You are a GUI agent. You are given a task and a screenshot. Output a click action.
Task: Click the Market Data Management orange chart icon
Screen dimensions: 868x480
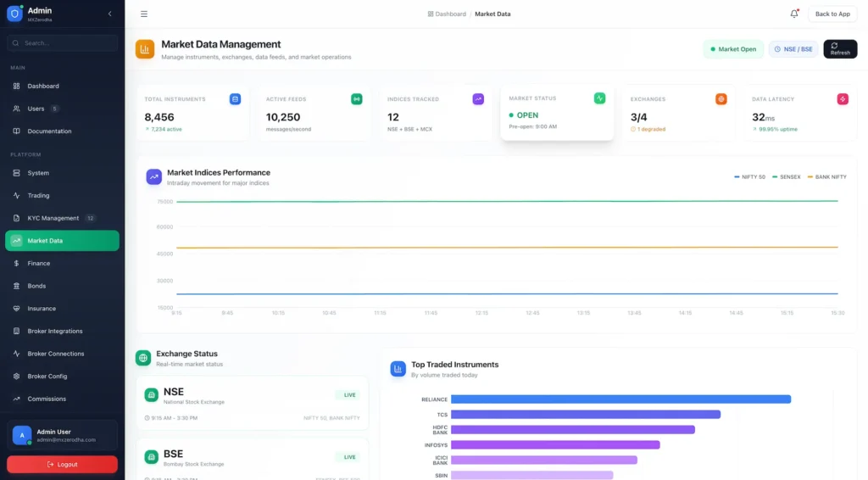[144, 49]
